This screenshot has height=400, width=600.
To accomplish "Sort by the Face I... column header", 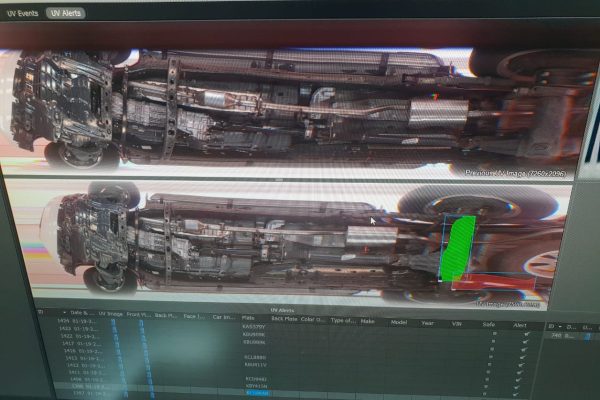I will coord(192,316).
